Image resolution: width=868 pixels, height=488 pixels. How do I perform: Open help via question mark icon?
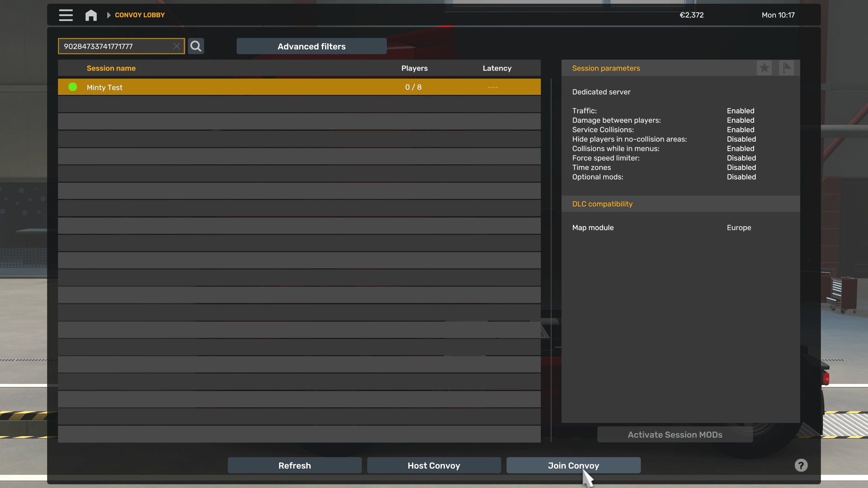coord(801,465)
